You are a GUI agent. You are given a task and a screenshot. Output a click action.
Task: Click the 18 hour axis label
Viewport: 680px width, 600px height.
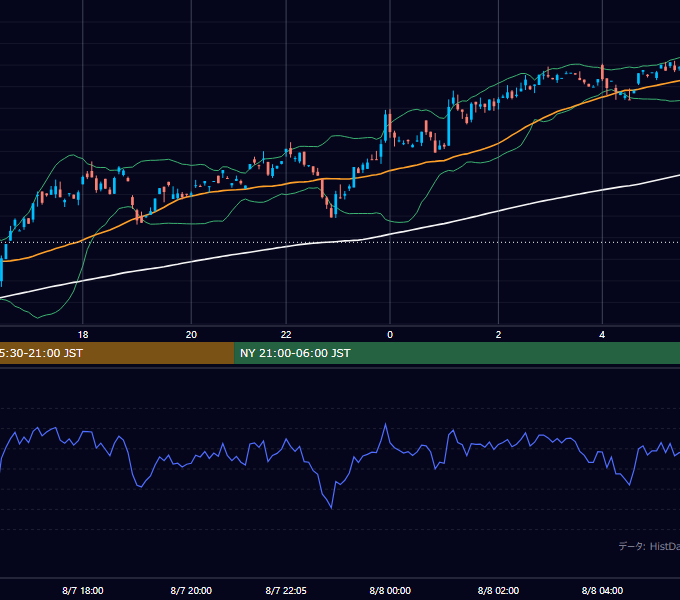pyautogui.click(x=83, y=335)
